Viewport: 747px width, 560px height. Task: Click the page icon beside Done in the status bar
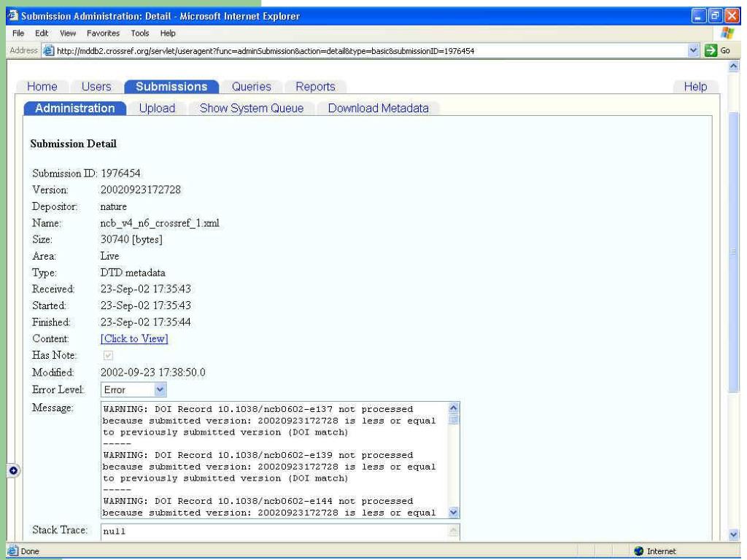[13, 551]
